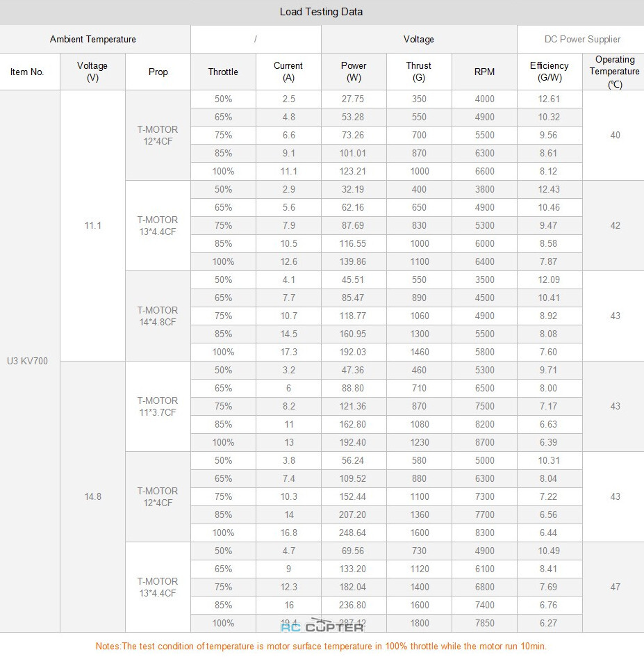Select power value '236.80'
Image resolution: width=644 pixels, height=657 pixels.
click(x=352, y=605)
